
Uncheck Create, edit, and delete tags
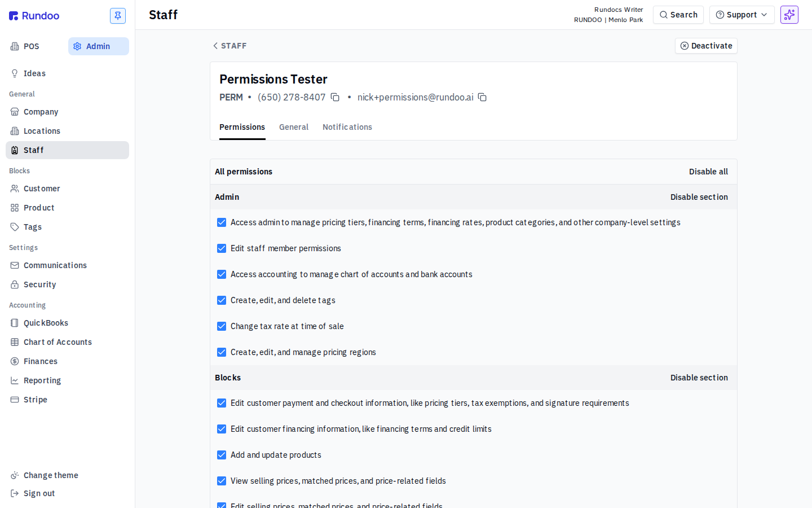(222, 300)
